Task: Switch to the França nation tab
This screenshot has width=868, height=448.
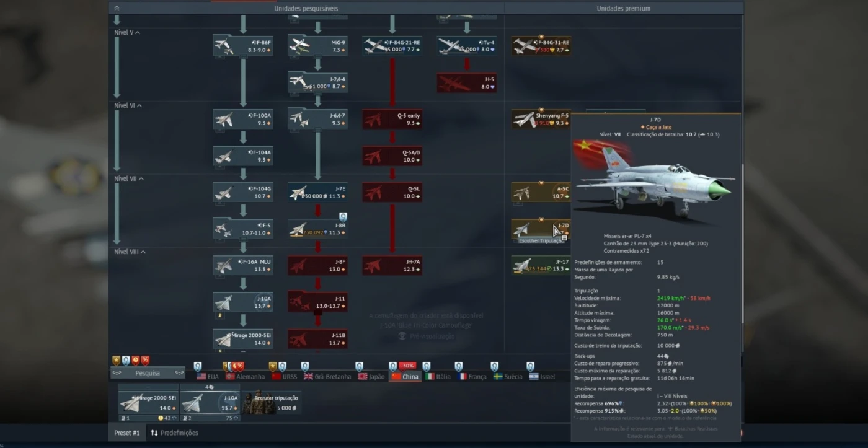Action: click(472, 376)
